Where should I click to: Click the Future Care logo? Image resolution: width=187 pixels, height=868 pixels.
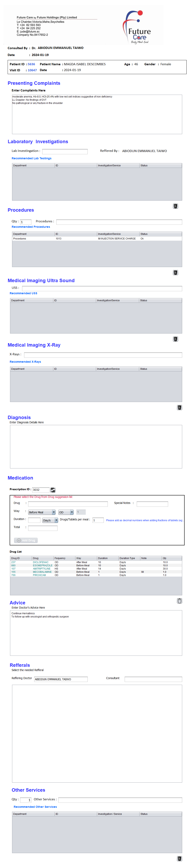(x=138, y=27)
